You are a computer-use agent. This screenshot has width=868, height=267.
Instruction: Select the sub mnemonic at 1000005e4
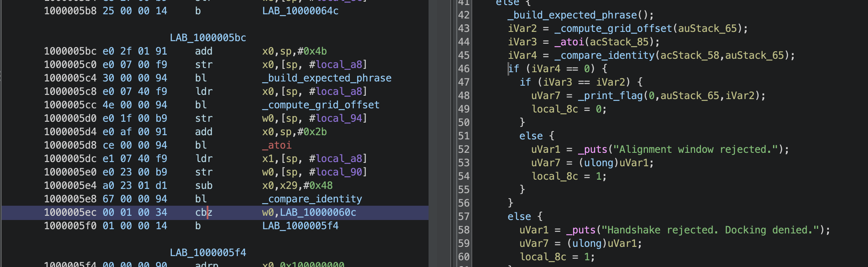[204, 186]
